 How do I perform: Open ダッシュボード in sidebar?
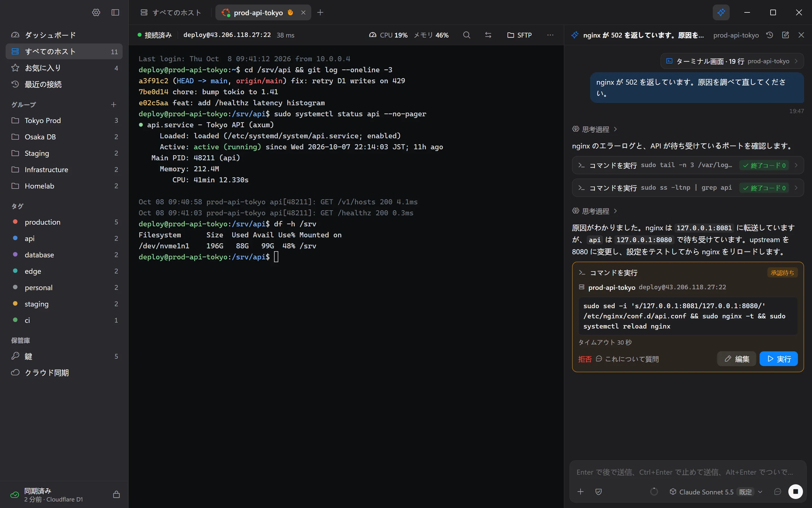(x=64, y=35)
